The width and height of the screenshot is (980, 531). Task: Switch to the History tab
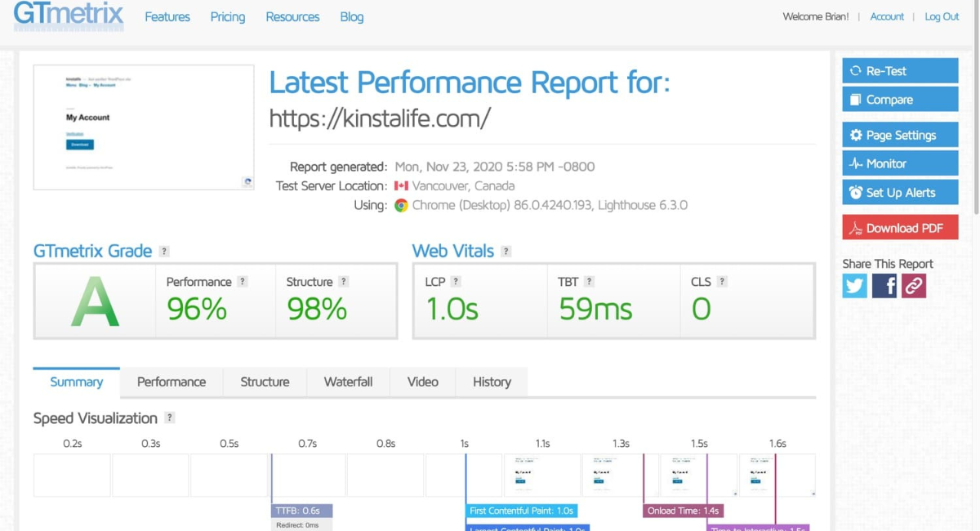pyautogui.click(x=492, y=382)
